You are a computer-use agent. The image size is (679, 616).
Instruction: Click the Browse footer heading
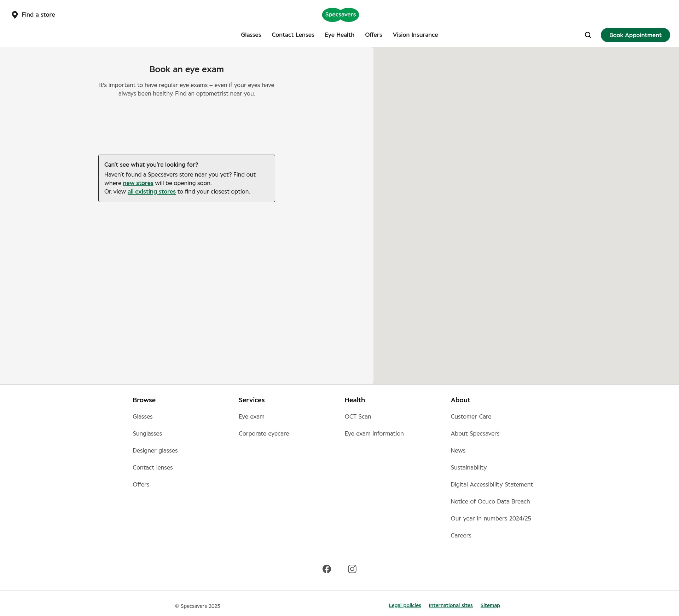pos(144,400)
